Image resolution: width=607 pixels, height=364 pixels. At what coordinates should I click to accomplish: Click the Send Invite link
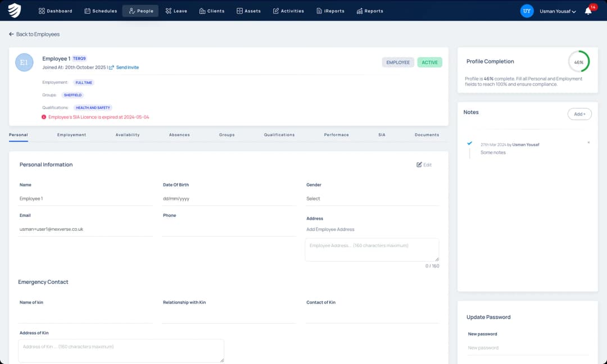pyautogui.click(x=128, y=67)
